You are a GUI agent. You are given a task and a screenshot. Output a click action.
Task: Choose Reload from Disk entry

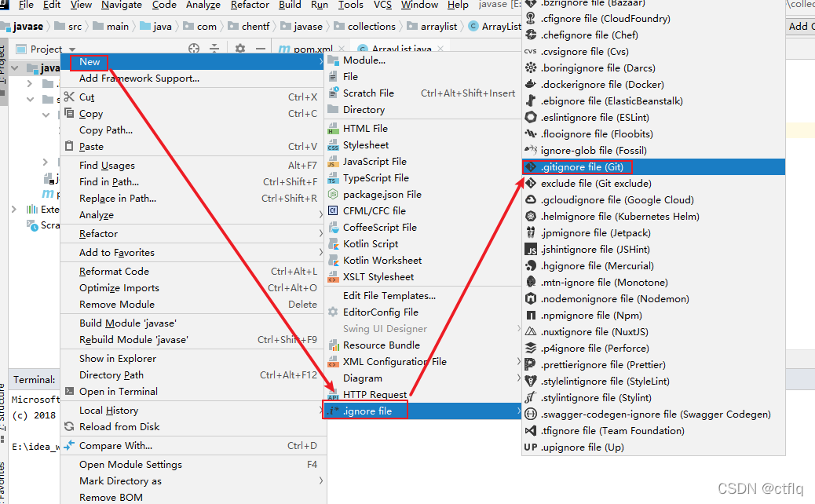point(192,426)
